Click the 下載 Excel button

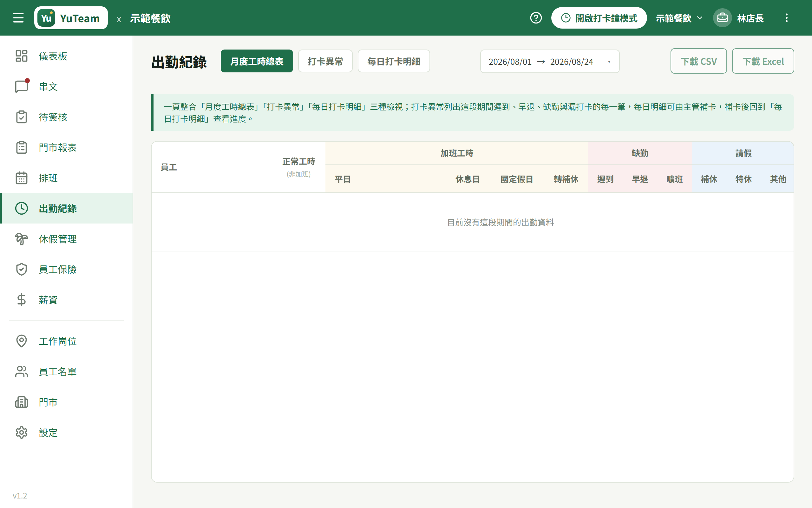pyautogui.click(x=763, y=61)
